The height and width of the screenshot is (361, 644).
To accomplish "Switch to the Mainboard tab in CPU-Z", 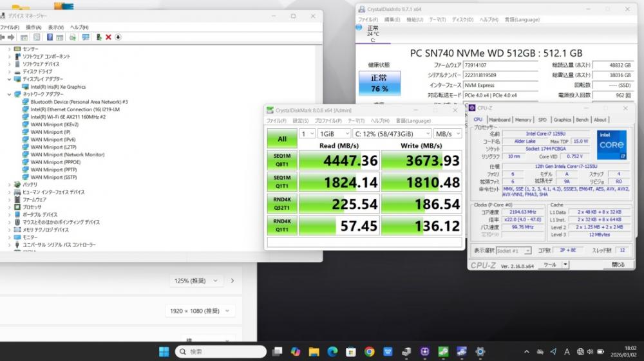I will 499,120.
